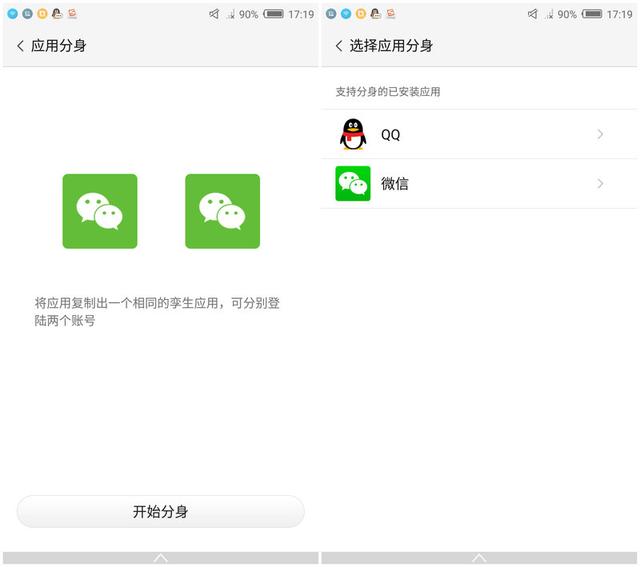Viewport: 640px width, 567px height.
Task: Tap the QQ penguin app icon
Action: [x=353, y=134]
